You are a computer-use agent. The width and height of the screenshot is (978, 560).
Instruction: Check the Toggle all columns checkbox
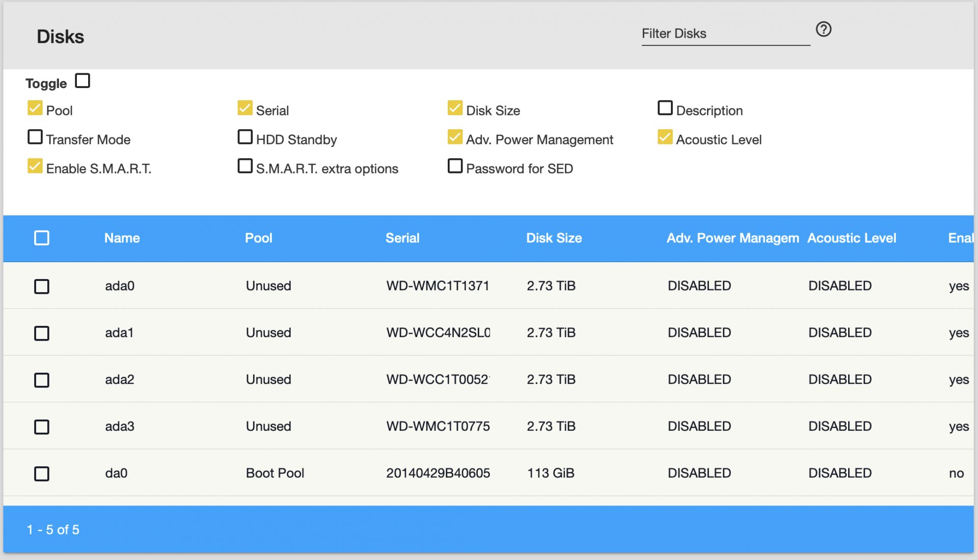[x=83, y=81]
